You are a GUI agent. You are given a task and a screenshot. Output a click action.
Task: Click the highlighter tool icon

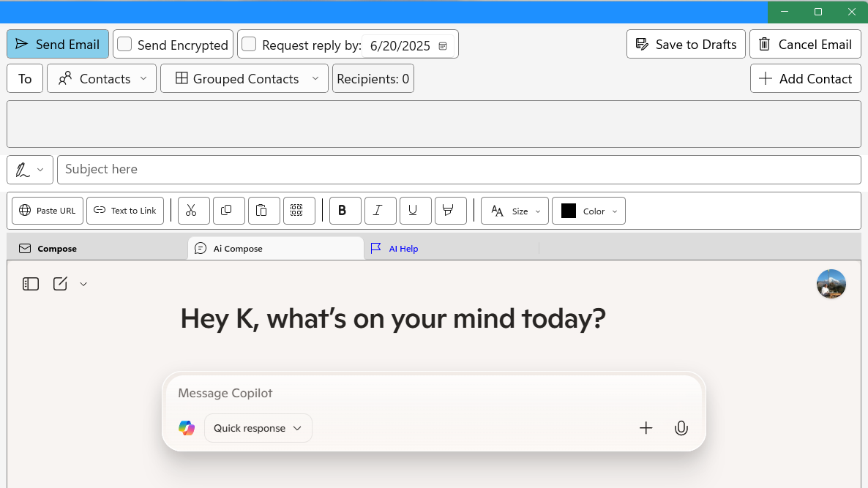[x=449, y=211]
